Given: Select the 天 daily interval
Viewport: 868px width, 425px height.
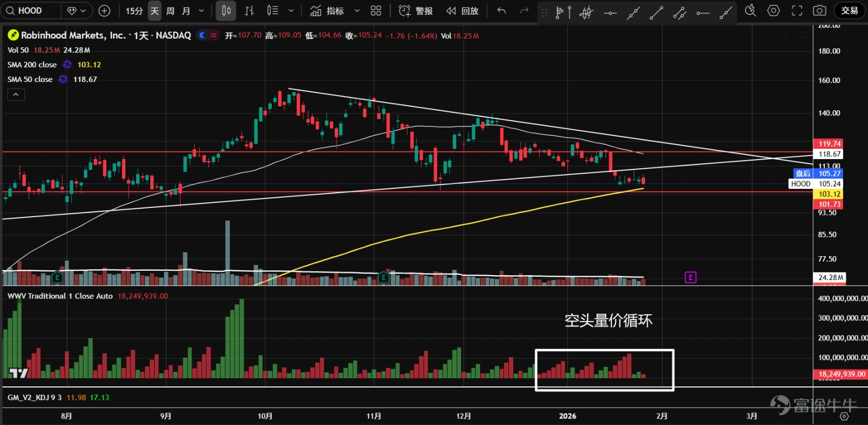Looking at the screenshot, I should (155, 10).
